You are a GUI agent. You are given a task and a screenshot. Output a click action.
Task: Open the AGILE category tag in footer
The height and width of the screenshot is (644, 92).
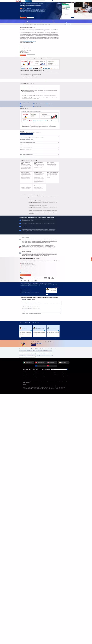point(24,381)
